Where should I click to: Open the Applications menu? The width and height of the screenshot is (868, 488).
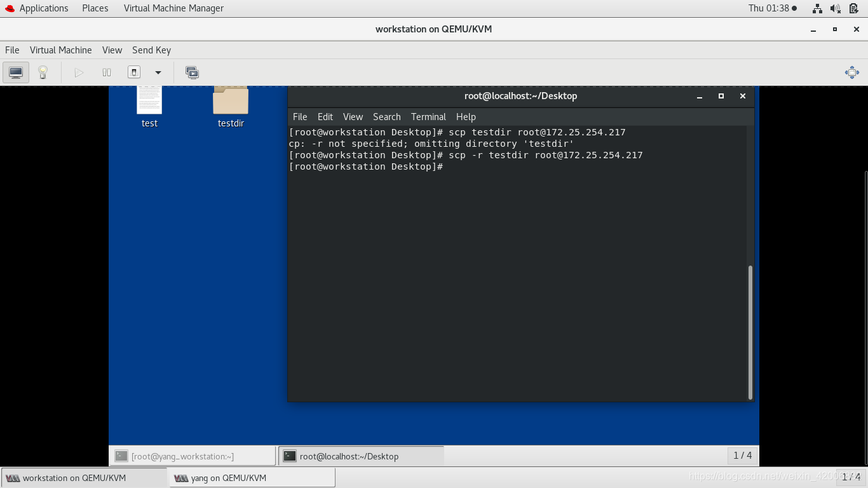pos(44,8)
